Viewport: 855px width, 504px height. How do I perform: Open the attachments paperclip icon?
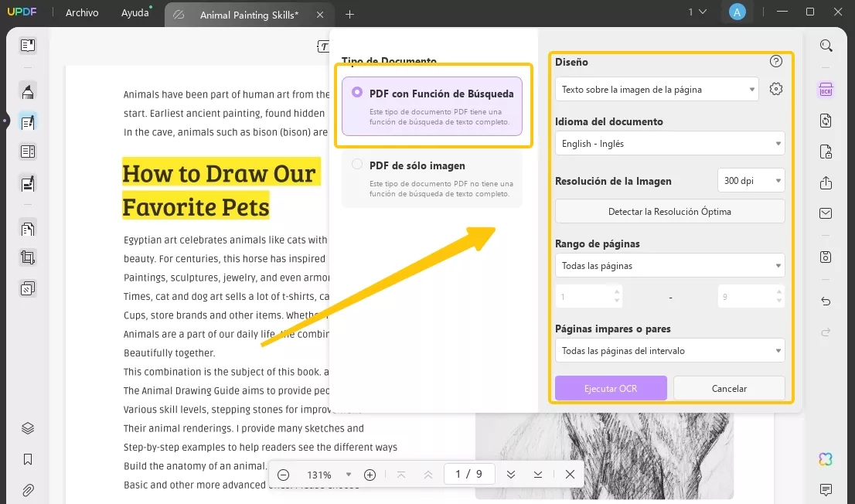[x=28, y=490]
